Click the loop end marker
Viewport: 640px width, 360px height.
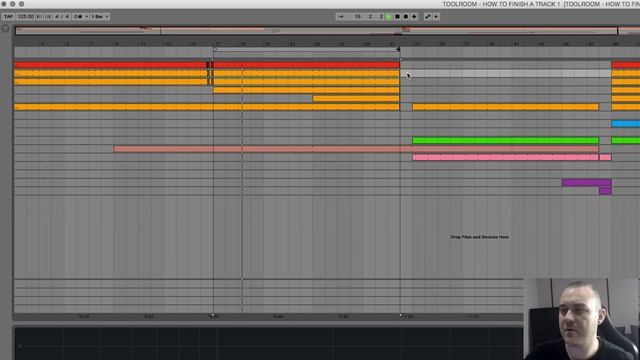(398, 49)
